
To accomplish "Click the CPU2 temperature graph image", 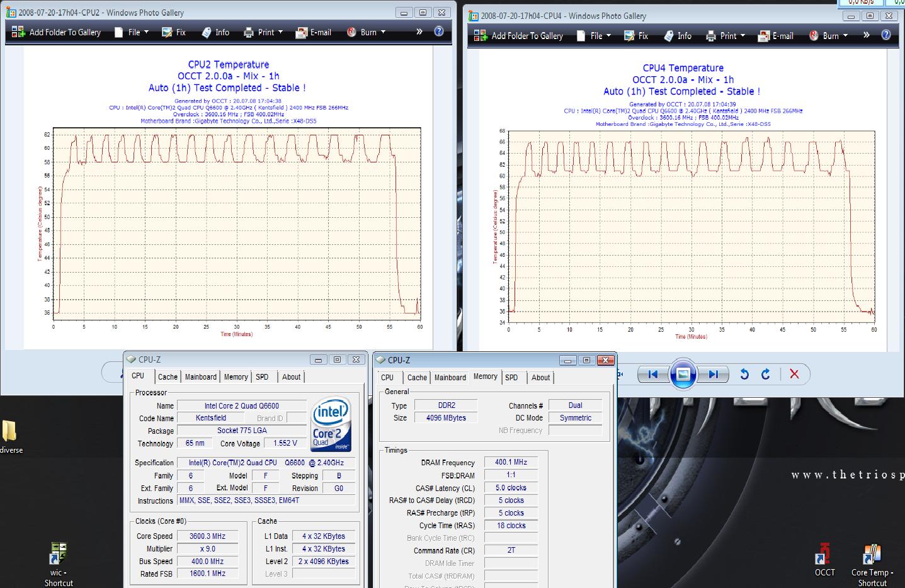I will (228, 198).
